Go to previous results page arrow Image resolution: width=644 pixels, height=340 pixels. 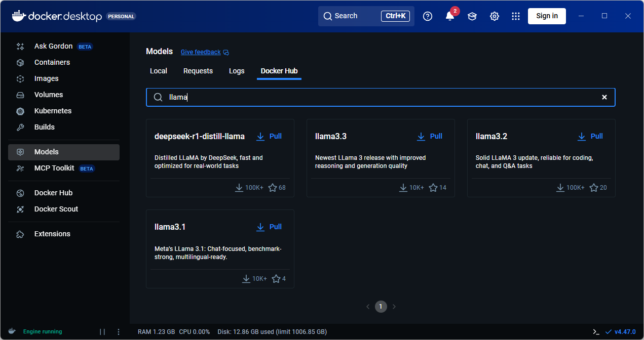(368, 307)
